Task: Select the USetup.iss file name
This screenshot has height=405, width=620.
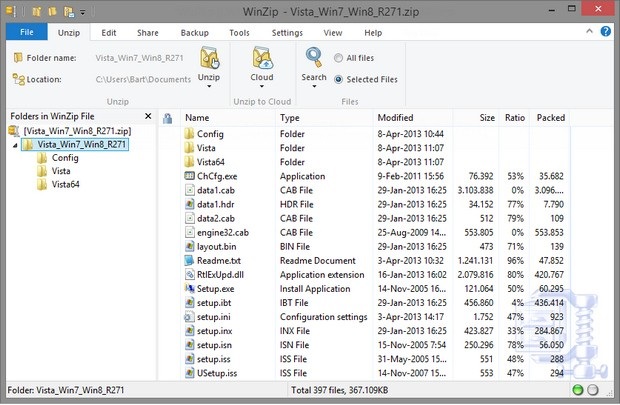Action: pyautogui.click(x=217, y=373)
